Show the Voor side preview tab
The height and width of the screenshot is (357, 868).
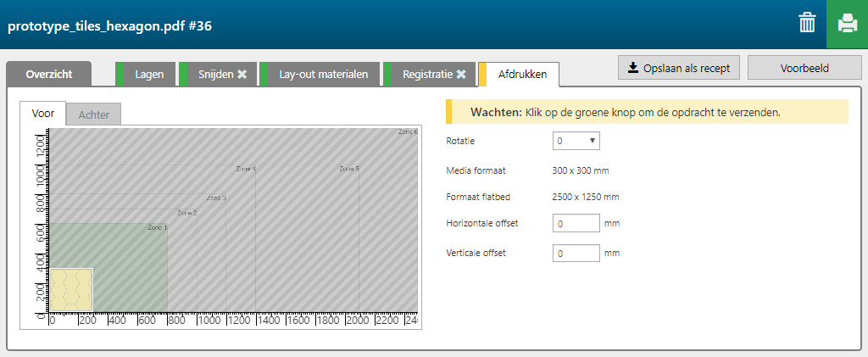coord(43,114)
